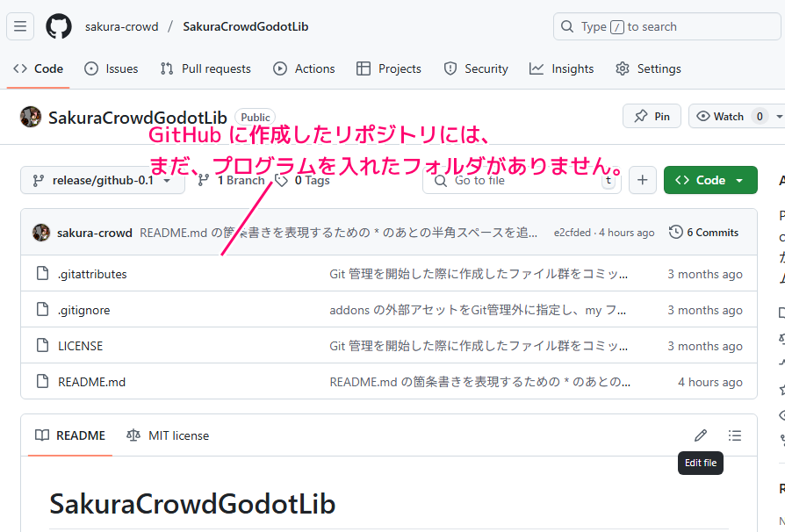This screenshot has width=785, height=532.
Task: Open the Settings tab
Action: [x=648, y=68]
